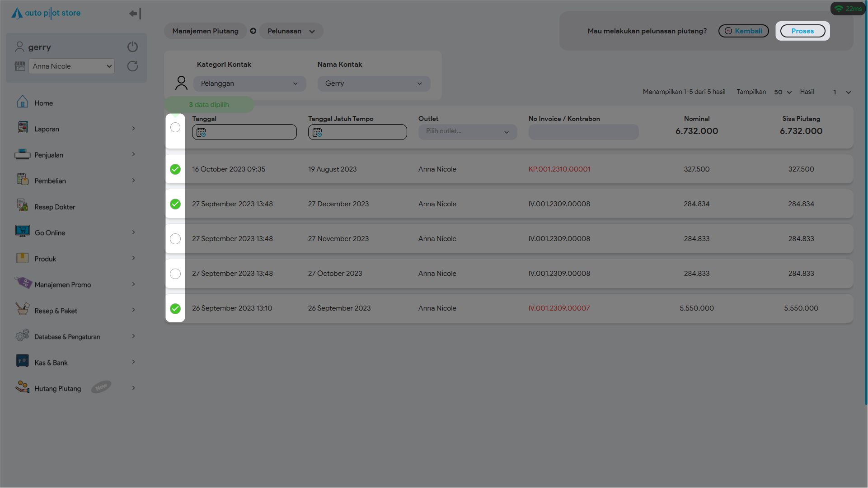Viewport: 868px width, 488px height.
Task: Open the Tanggal calendar picker icon
Action: pos(201,132)
